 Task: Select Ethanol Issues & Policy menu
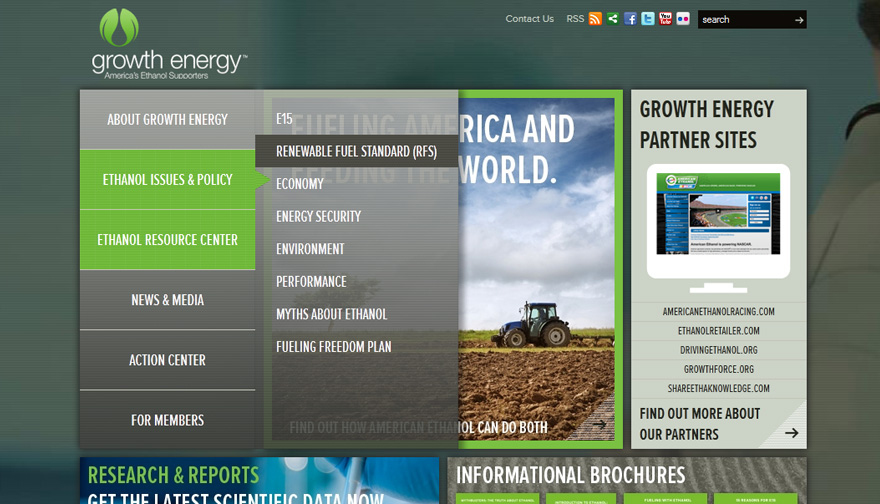(x=167, y=180)
